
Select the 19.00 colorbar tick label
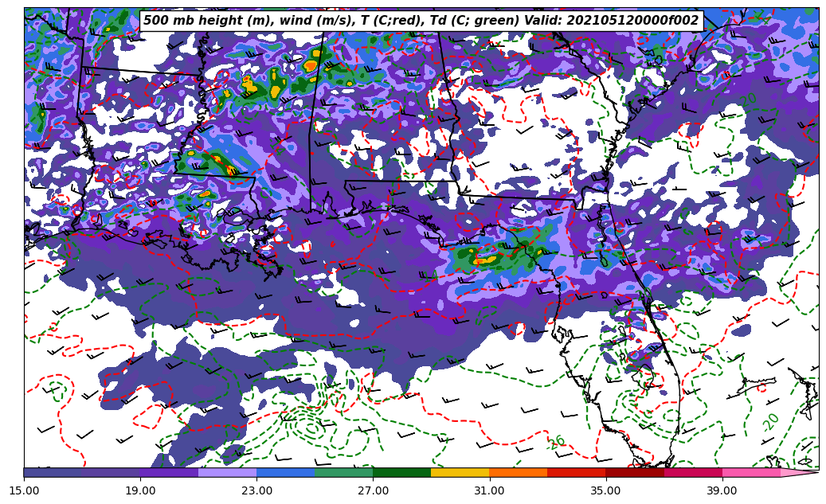tap(140, 490)
